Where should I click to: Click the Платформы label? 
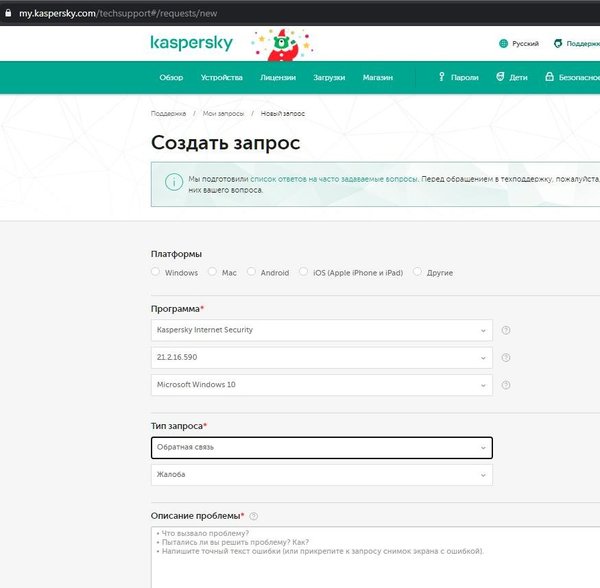point(176,254)
